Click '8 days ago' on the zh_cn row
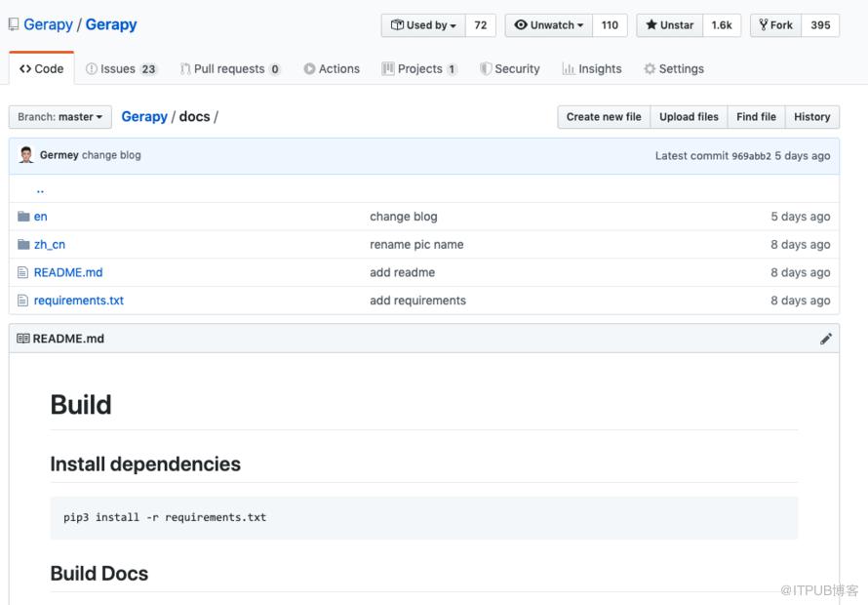Image resolution: width=868 pixels, height=605 pixels. click(x=801, y=244)
